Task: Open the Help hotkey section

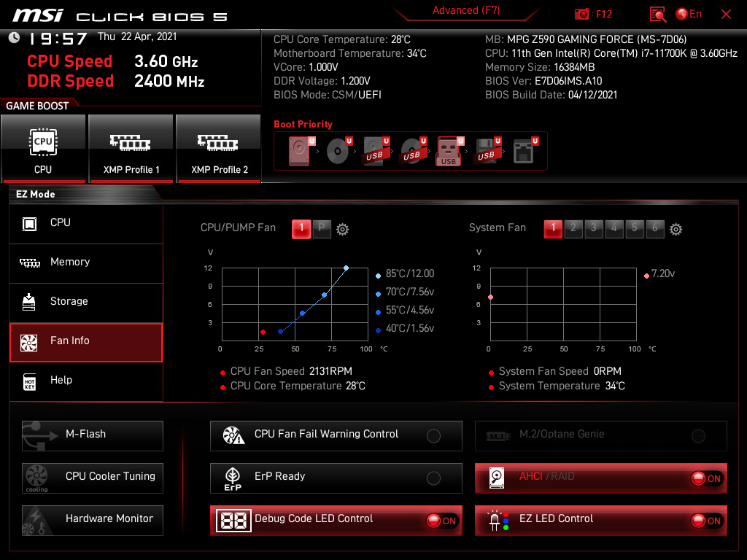Action: [86, 381]
